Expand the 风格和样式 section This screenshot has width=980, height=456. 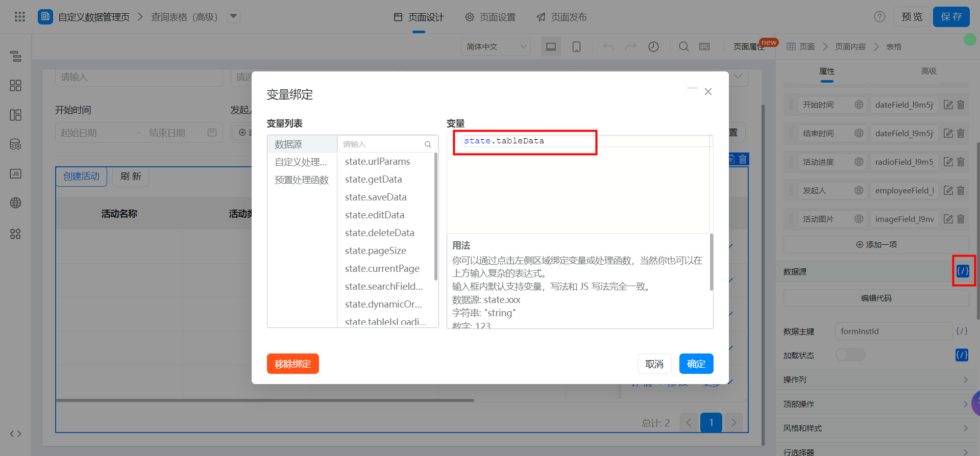click(876, 428)
